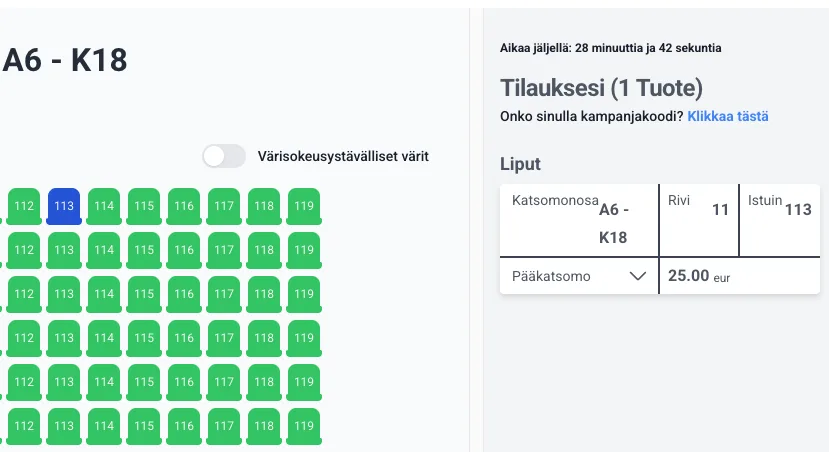Click the Klikkaa tästä campaign code link
This screenshot has height=452, width=829.
[x=728, y=117]
